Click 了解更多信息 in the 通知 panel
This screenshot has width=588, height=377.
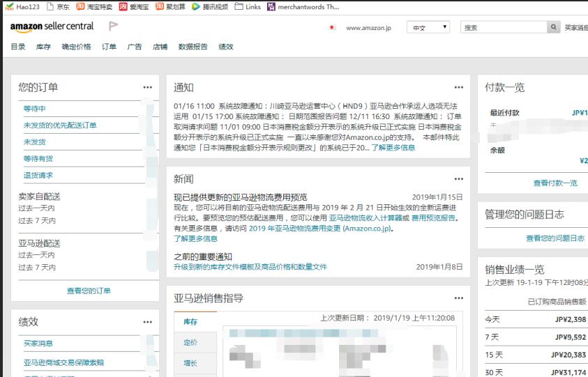(x=393, y=148)
